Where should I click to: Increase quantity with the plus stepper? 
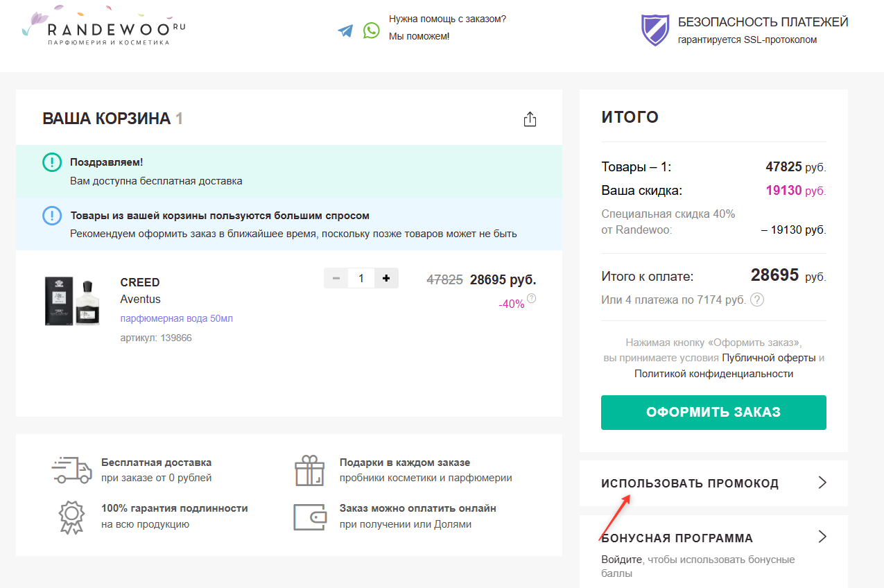click(385, 278)
